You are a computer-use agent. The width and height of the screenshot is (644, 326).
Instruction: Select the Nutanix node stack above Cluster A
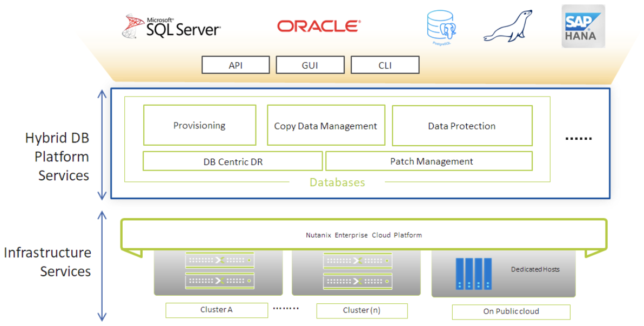pos(220,270)
